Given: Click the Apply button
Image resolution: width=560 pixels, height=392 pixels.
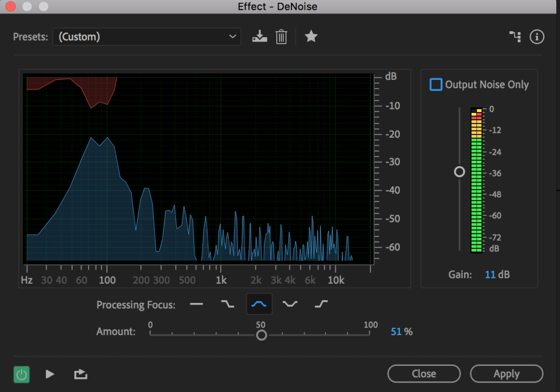Looking at the screenshot, I should pyautogui.click(x=506, y=374).
